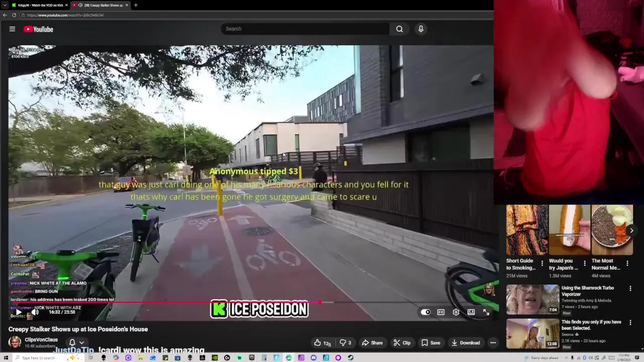Open Steam from the taskbar

pyautogui.click(x=350, y=357)
